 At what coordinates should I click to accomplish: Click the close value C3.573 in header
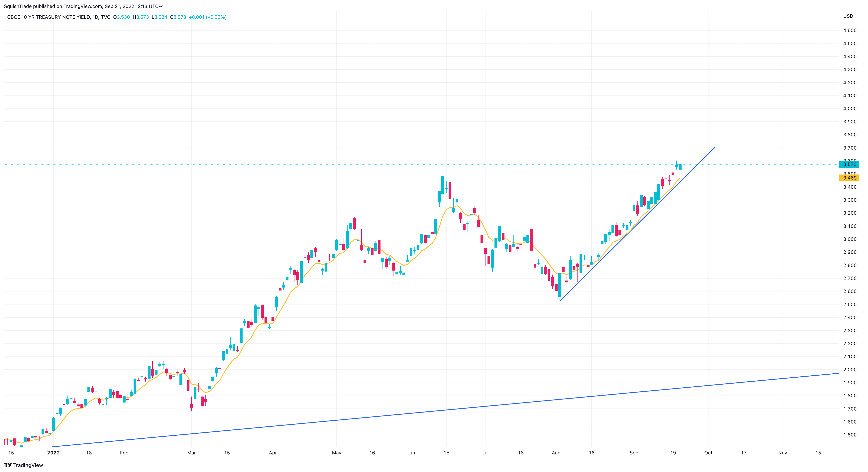(178, 17)
